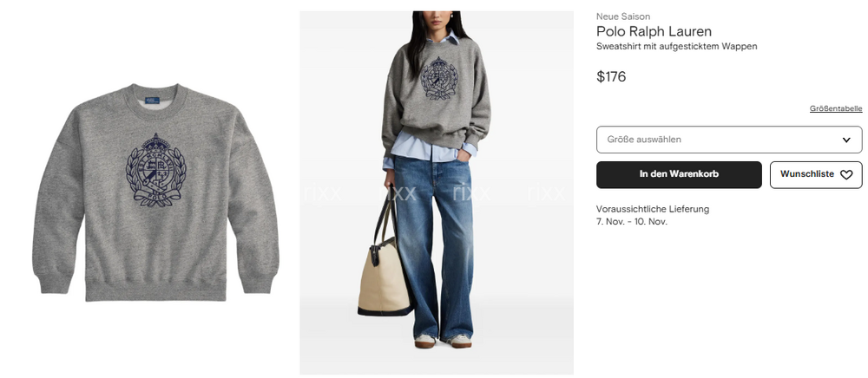This screenshot has height=378, width=868.
Task: Click the Polo Ralph Lauren brand name
Action: [x=654, y=31]
